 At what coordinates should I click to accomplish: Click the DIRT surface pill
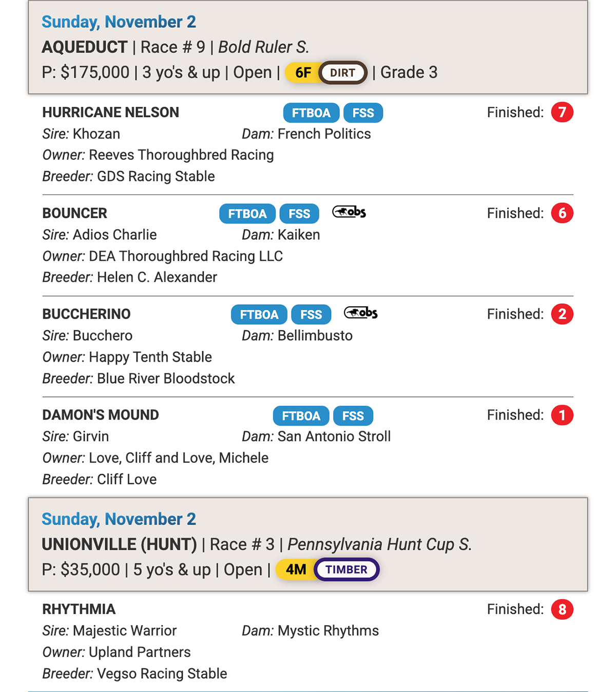342,73
